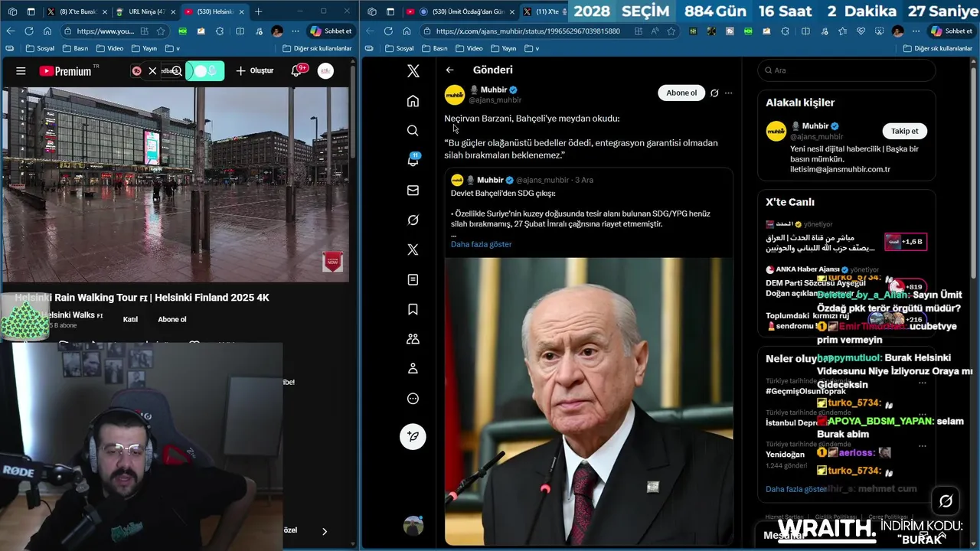Click the Abone ol button on the Muhbir post

point(681,93)
